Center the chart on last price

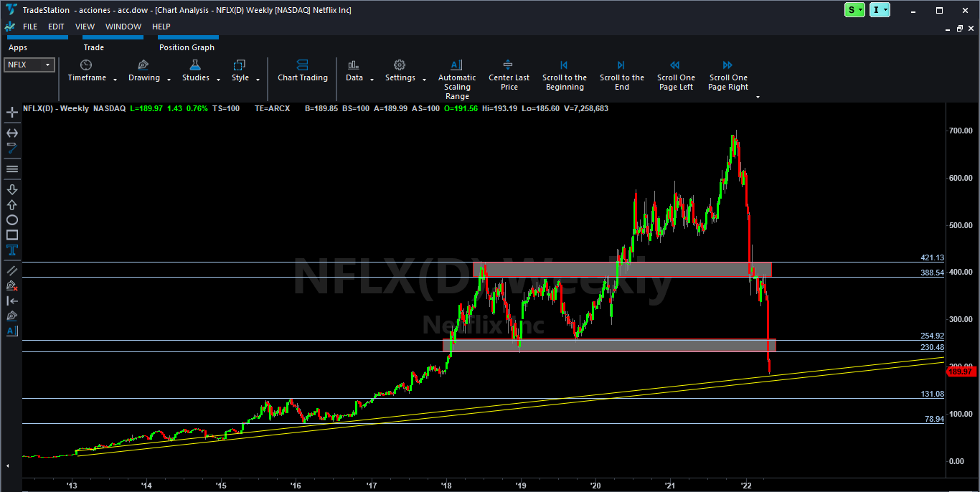509,76
